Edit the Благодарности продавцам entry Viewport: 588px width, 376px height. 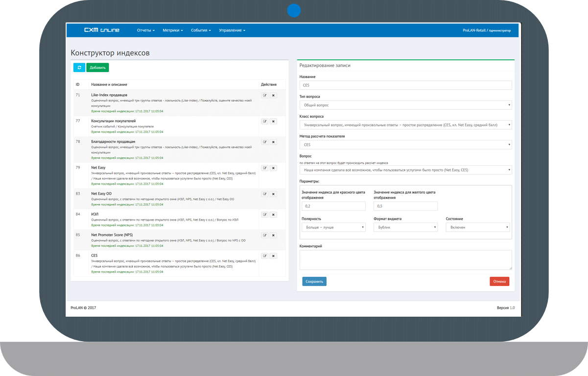265,142
